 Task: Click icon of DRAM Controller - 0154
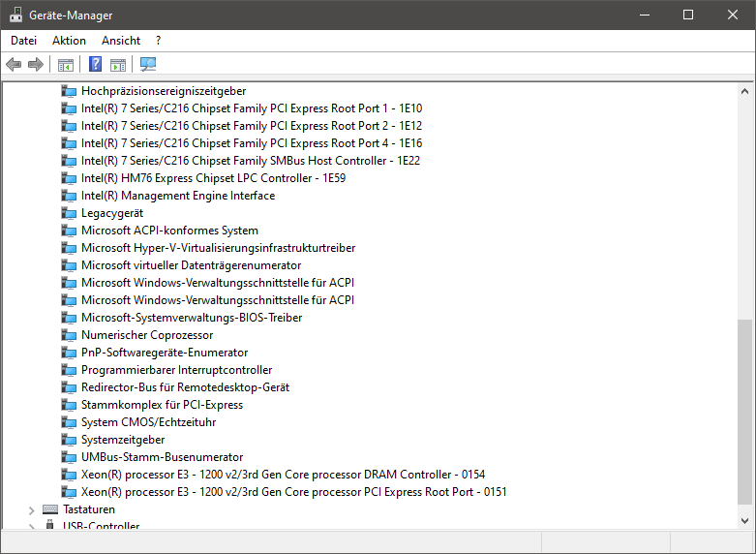coord(69,475)
